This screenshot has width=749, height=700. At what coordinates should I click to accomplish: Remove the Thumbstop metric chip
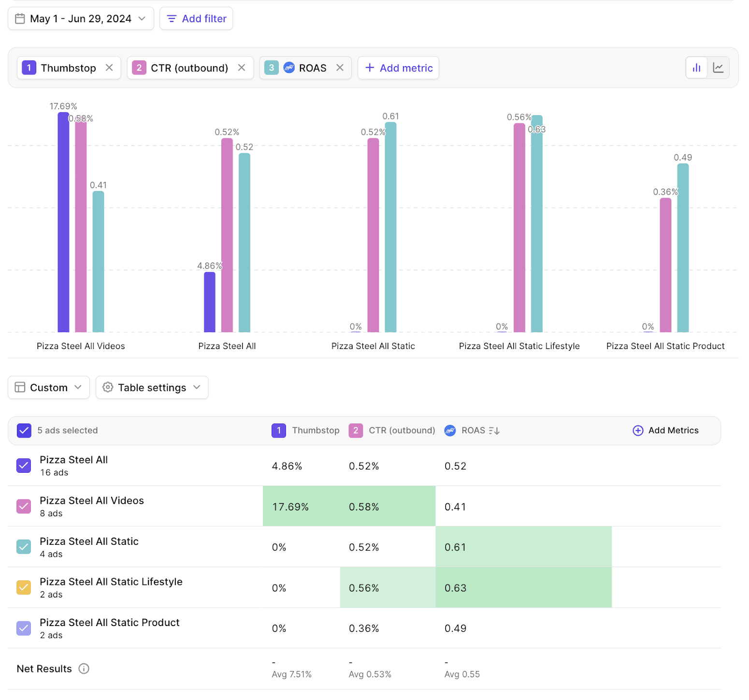[109, 68]
